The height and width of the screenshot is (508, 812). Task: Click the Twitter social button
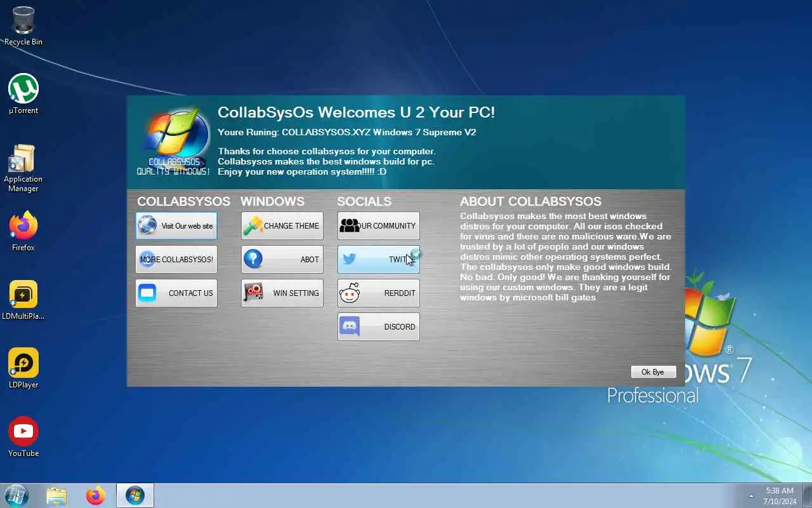point(379,259)
